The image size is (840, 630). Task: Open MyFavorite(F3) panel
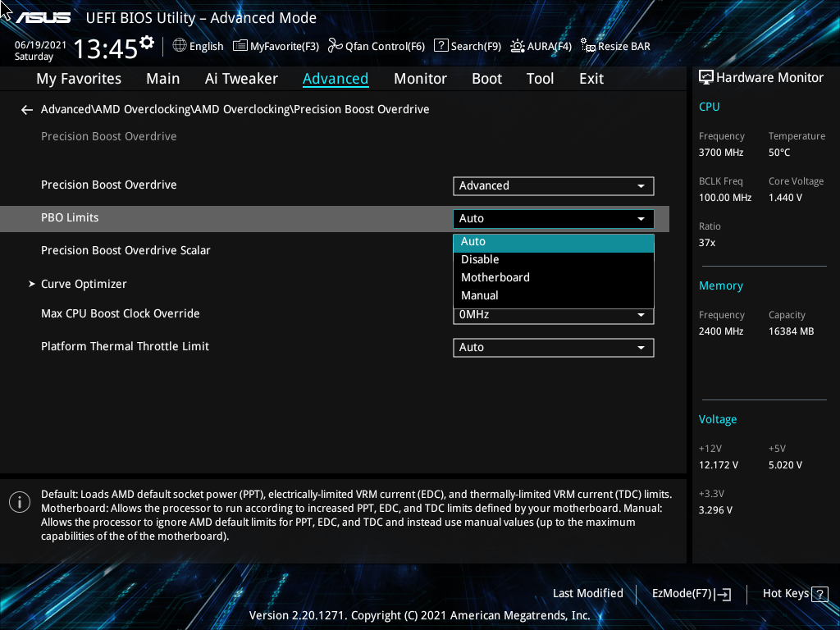(276, 46)
